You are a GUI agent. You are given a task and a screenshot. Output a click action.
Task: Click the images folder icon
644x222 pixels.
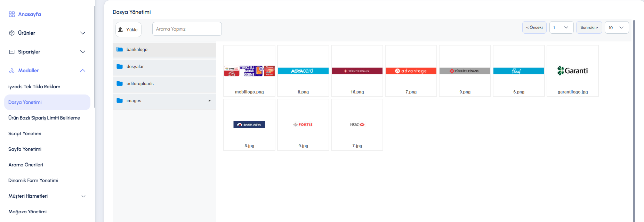(x=120, y=100)
